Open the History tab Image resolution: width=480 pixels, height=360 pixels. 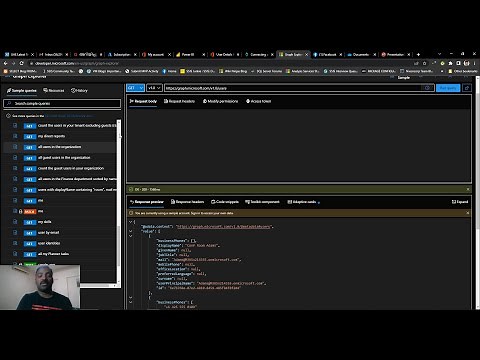(79, 90)
